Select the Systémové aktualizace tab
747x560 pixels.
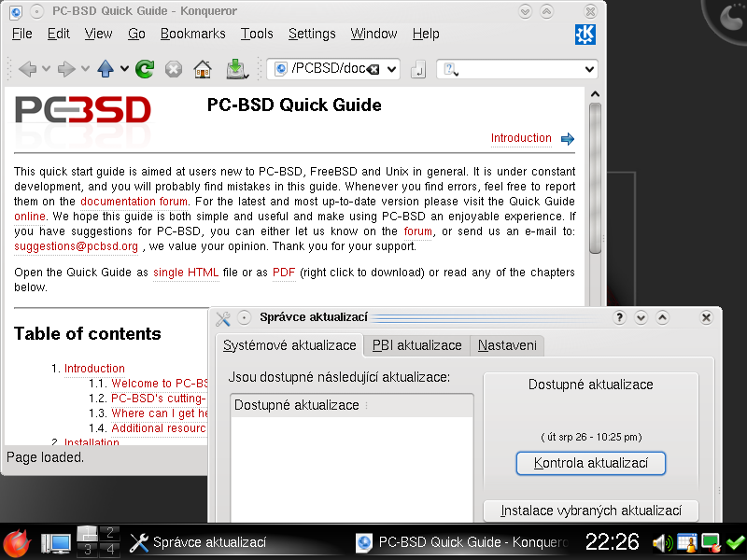tap(289, 345)
